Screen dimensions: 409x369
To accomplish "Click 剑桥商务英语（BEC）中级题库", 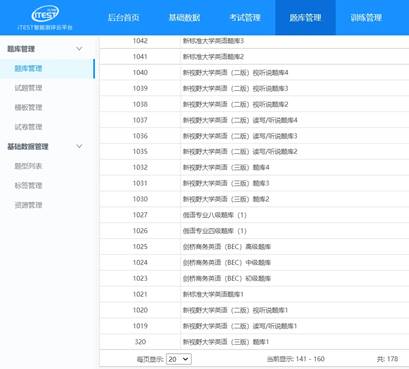I will tap(227, 263).
